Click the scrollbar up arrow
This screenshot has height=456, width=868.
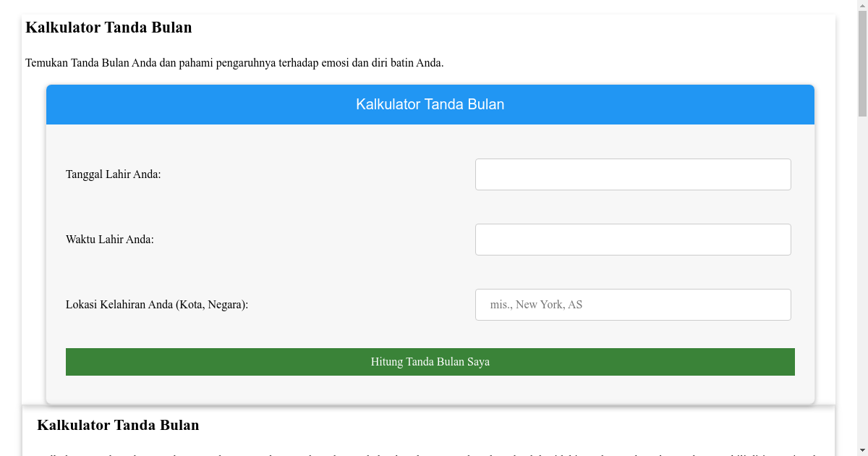click(x=862, y=5)
